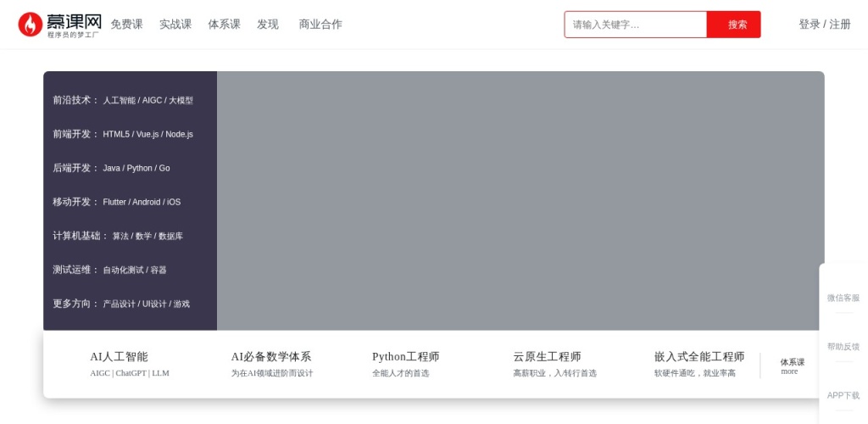Viewport: 868px width, 424px height.
Task: Go to 体系课 in top navigation
Action: click(x=225, y=25)
